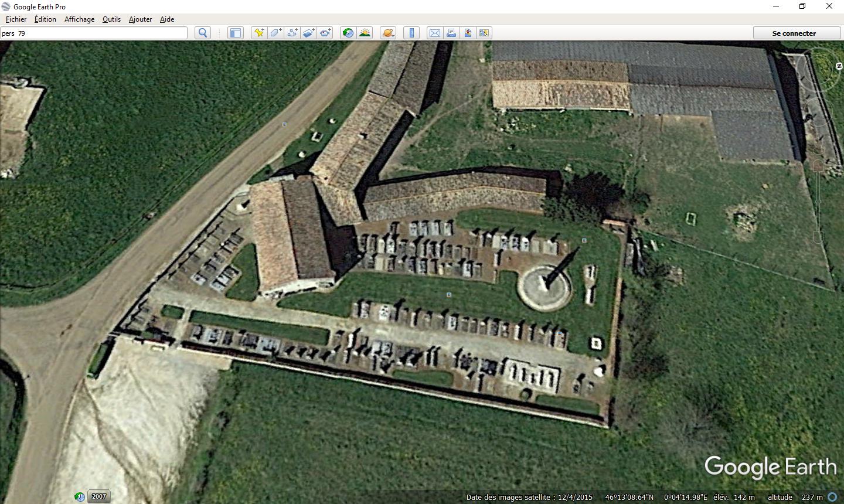844x504 pixels.
Task: Open planet switcher dropdown
Action: 388,33
